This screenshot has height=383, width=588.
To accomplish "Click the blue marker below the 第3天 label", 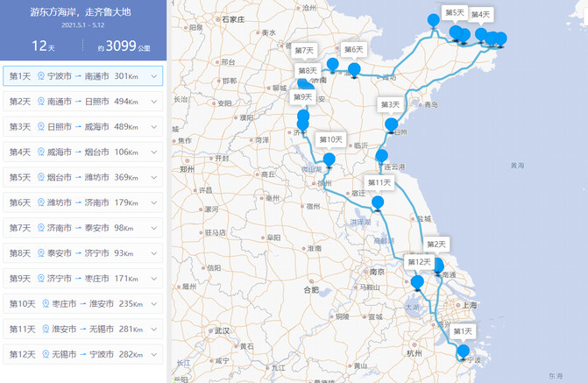I will [391, 125].
